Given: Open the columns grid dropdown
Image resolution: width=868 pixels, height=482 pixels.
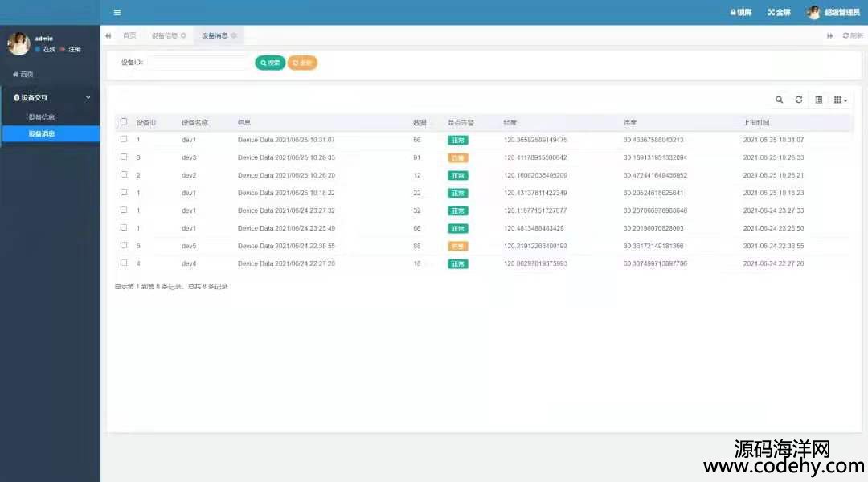Looking at the screenshot, I should tap(840, 100).
